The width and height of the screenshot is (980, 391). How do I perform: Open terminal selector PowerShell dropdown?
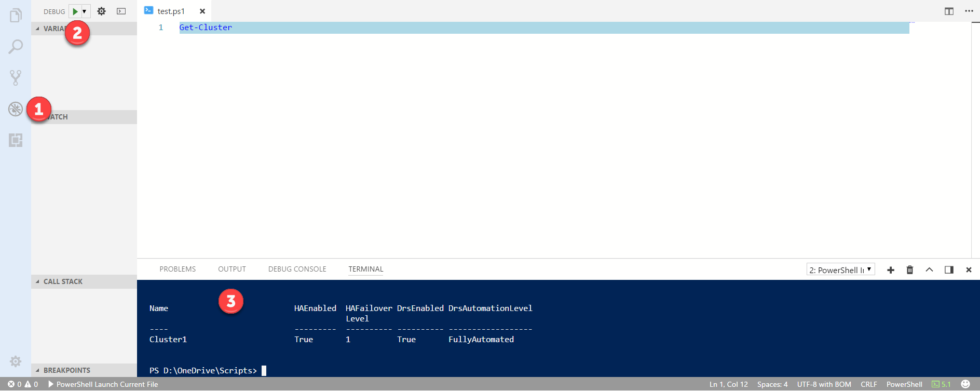(x=841, y=269)
